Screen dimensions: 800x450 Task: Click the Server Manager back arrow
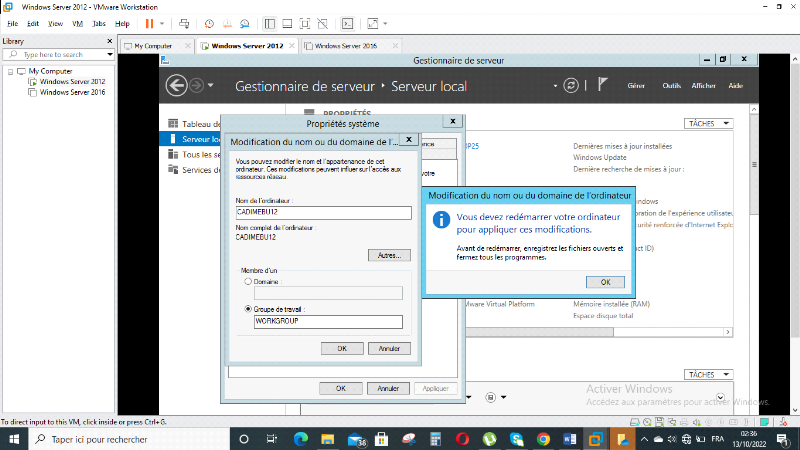click(x=177, y=86)
